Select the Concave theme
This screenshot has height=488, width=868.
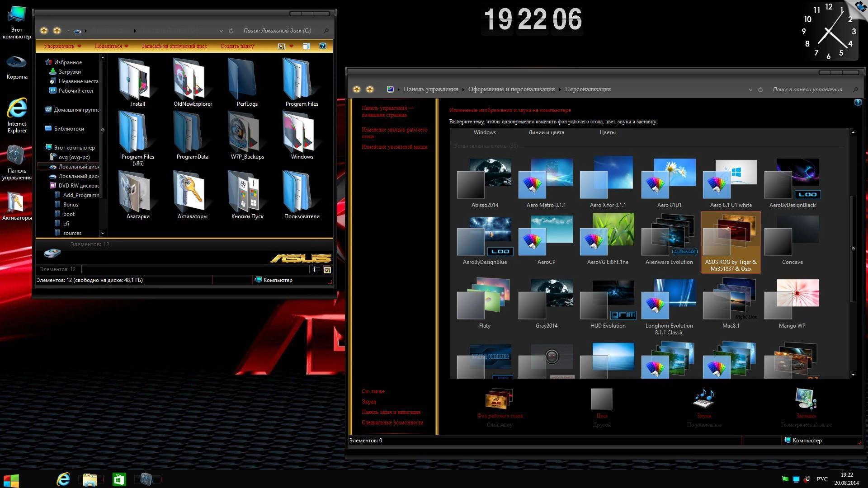pos(792,240)
